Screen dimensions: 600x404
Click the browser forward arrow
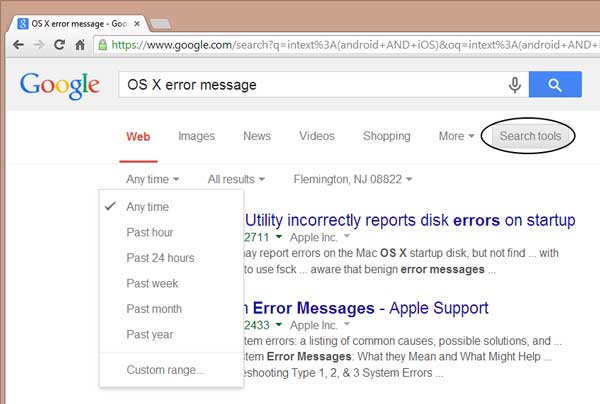pos(38,45)
